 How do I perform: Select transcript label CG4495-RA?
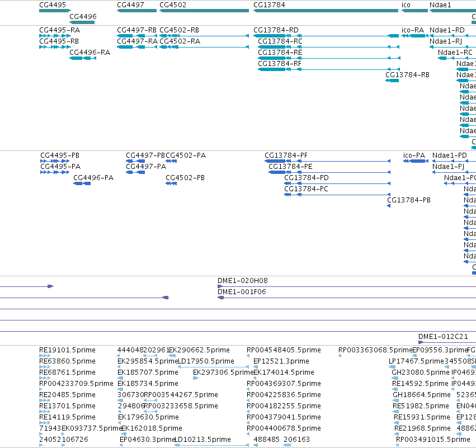(59, 30)
